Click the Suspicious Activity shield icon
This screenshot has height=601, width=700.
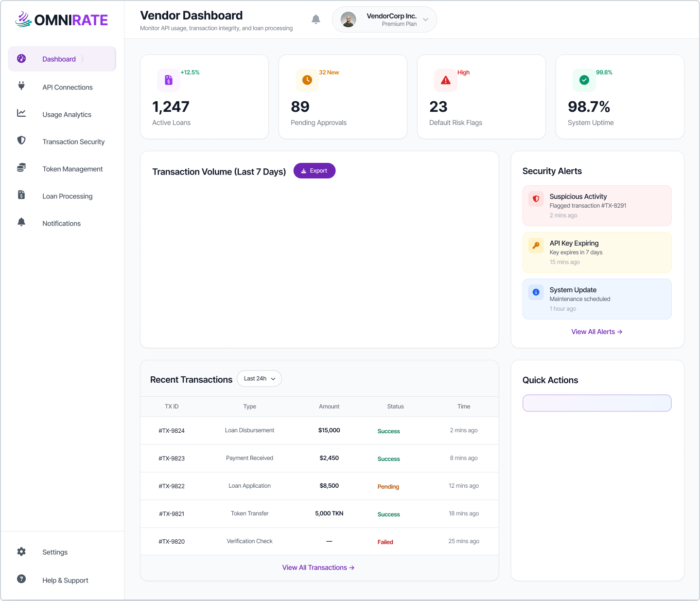click(x=536, y=199)
